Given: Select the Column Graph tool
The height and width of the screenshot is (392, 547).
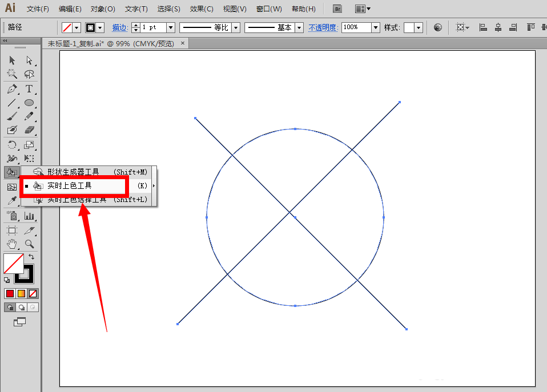Looking at the screenshot, I should click(29, 216).
